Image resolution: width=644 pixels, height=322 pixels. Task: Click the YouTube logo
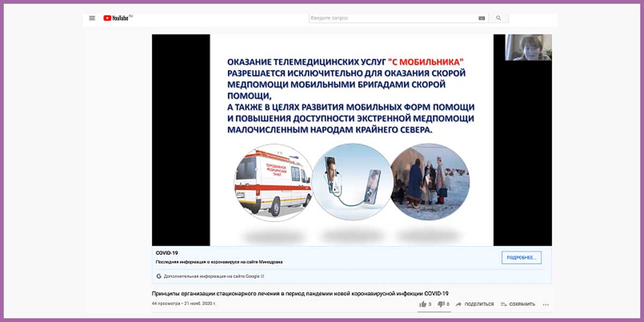coord(117,18)
